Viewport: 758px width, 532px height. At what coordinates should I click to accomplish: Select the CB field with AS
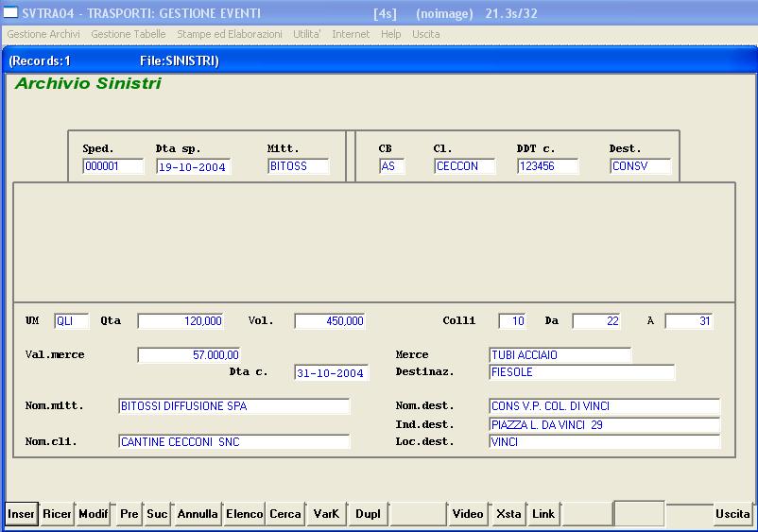coord(392,166)
